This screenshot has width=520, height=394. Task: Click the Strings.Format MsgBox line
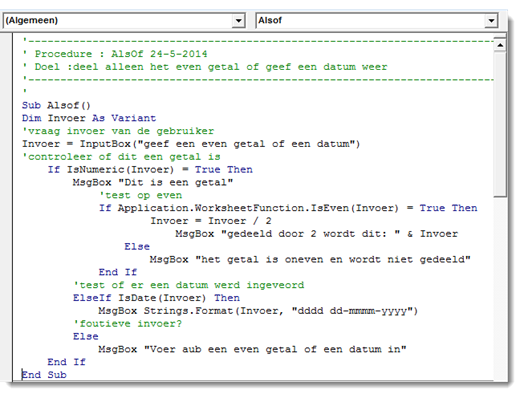click(x=258, y=311)
